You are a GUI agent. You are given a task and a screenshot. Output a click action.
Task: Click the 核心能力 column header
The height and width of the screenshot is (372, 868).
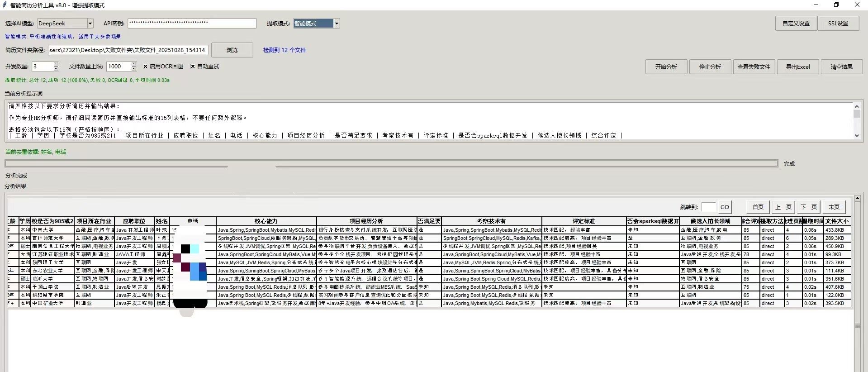point(266,221)
